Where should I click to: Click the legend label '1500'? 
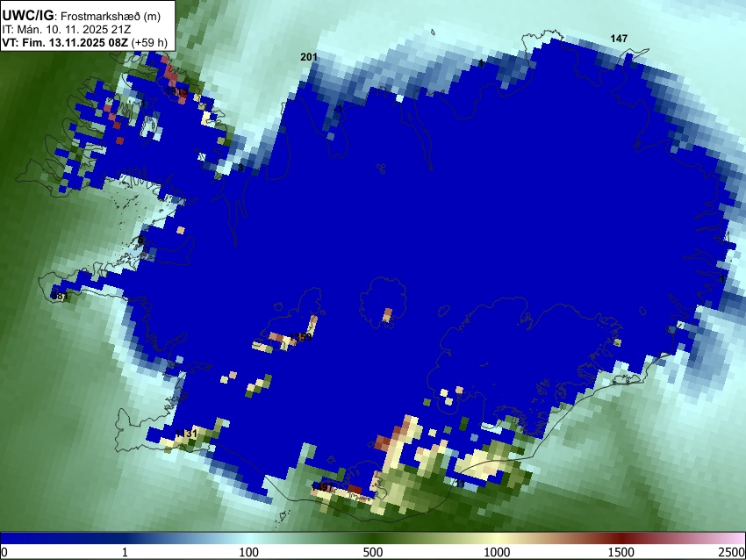(x=620, y=552)
